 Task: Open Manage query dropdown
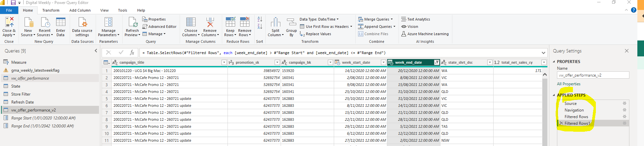coord(154,34)
